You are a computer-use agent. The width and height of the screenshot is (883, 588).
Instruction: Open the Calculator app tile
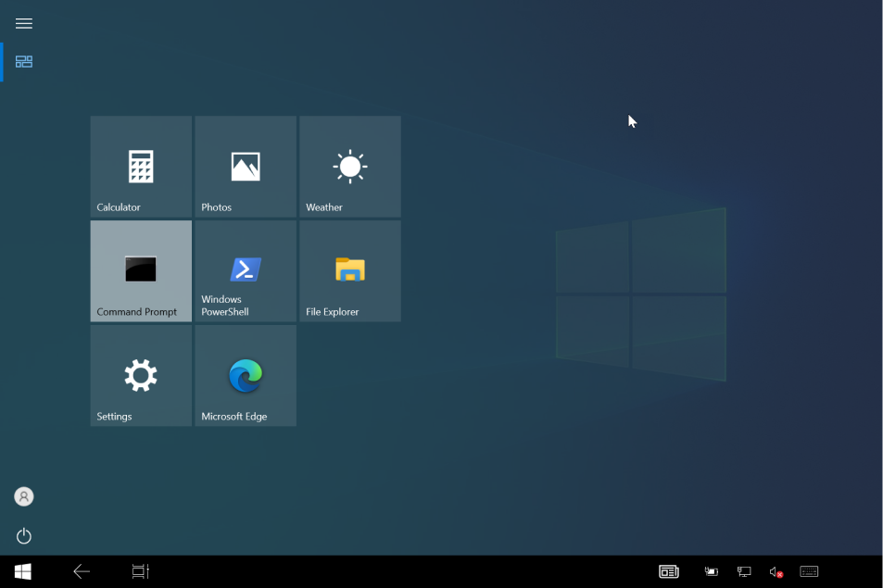pyautogui.click(x=140, y=167)
